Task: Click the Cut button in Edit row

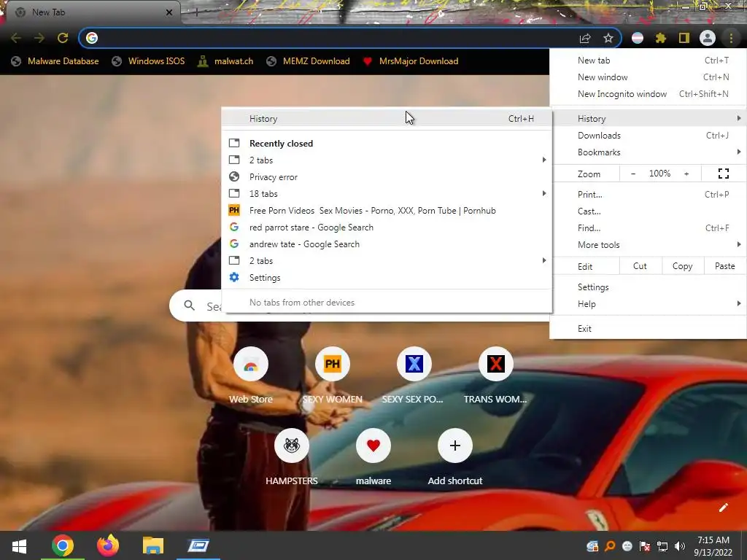Action: point(640,266)
